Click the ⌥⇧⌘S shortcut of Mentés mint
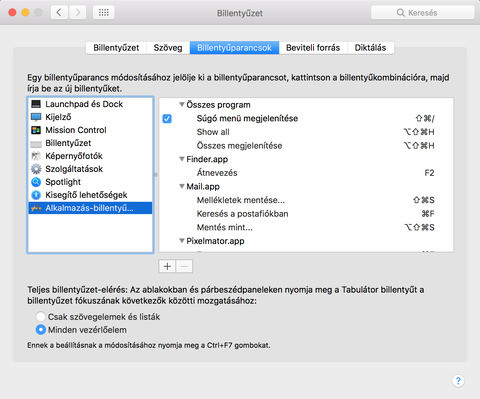Viewport: 480px width, 399px height. (419, 227)
